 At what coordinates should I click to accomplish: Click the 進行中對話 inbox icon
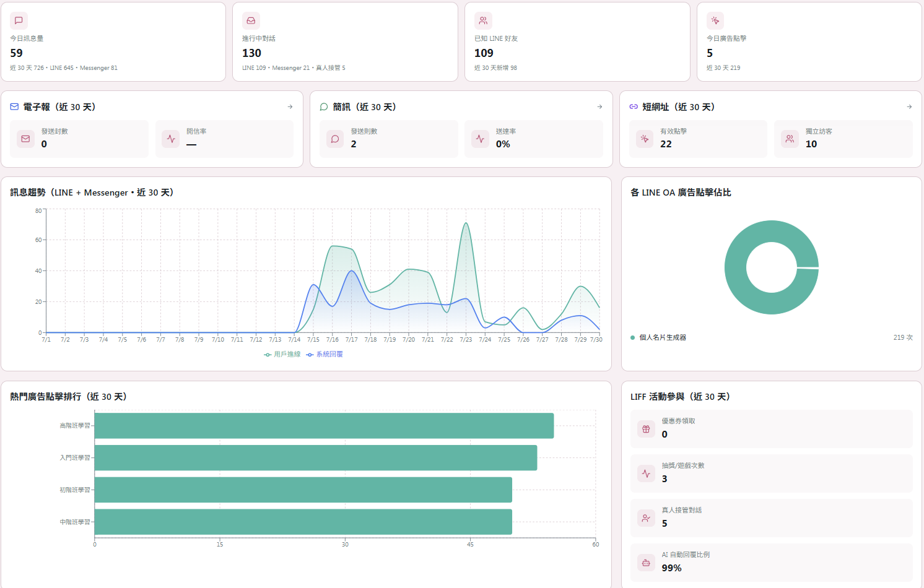tap(251, 20)
